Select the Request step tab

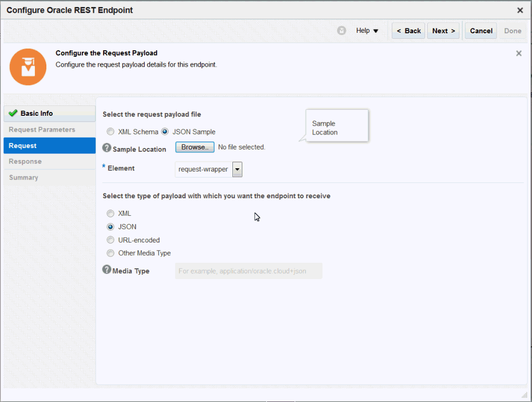pyautogui.click(x=50, y=146)
